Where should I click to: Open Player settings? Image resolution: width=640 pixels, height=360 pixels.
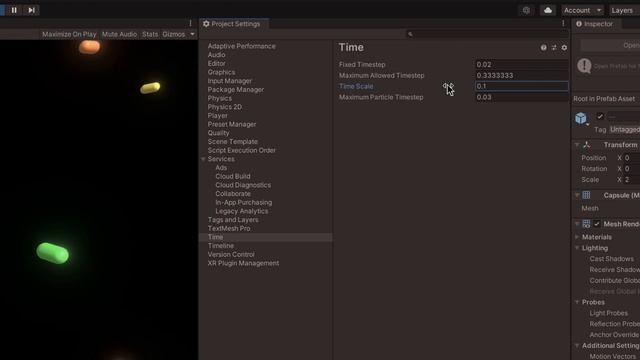(218, 116)
